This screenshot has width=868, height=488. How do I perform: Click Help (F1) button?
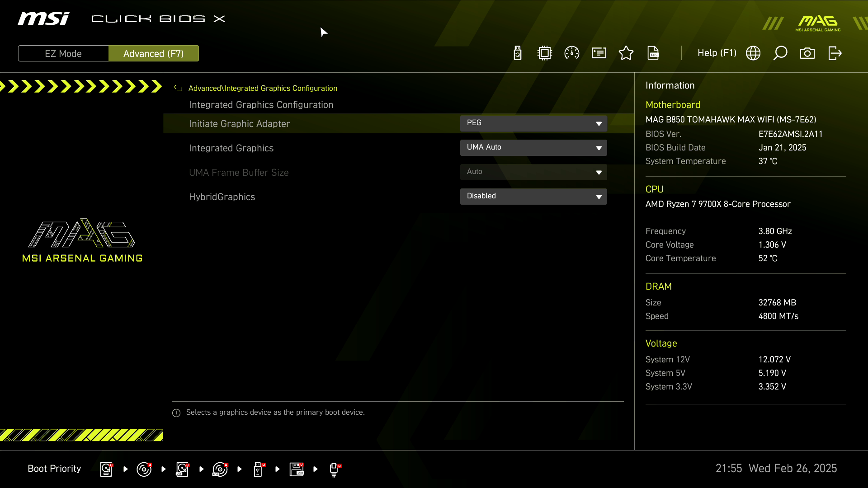(x=717, y=53)
